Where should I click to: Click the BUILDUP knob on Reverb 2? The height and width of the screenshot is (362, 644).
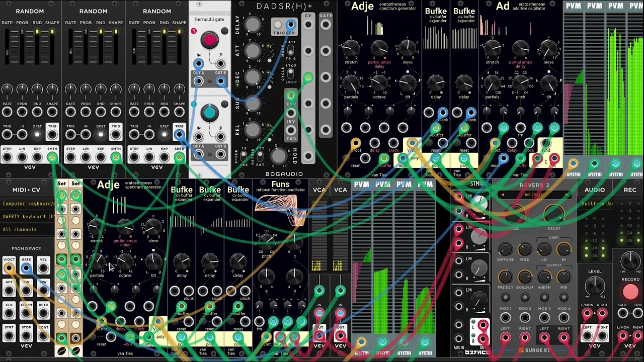[x=525, y=277]
